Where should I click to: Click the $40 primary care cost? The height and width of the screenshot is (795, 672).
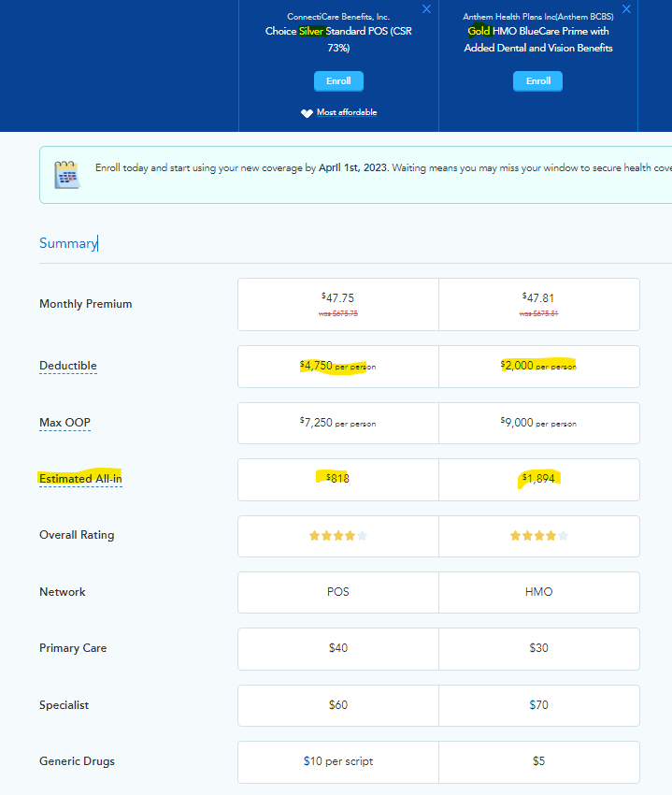(x=338, y=648)
